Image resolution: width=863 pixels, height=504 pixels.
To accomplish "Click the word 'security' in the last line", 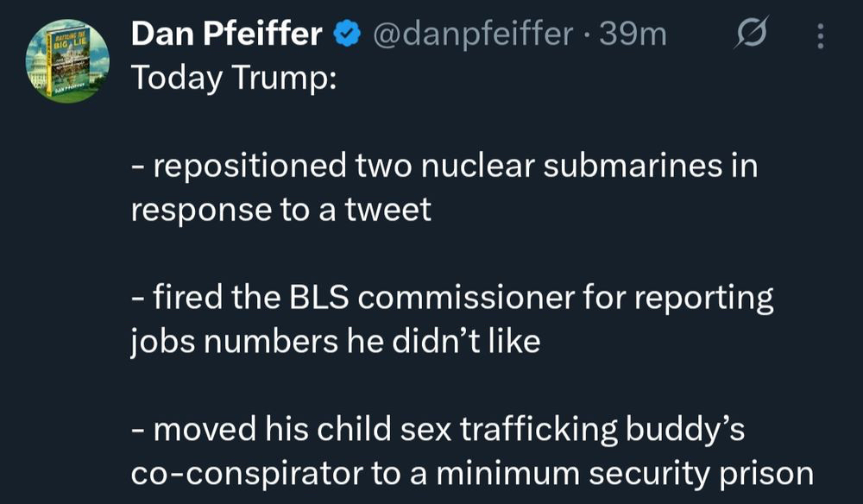I will (645, 474).
